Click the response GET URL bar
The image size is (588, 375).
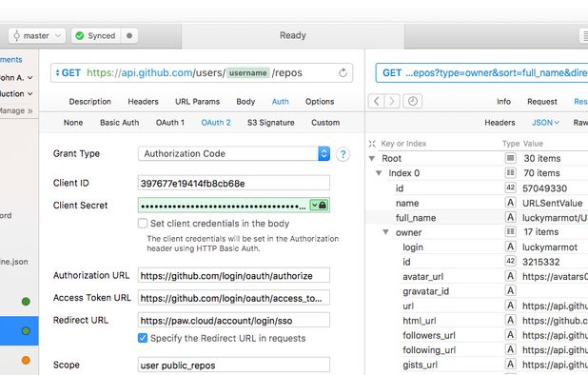point(481,72)
